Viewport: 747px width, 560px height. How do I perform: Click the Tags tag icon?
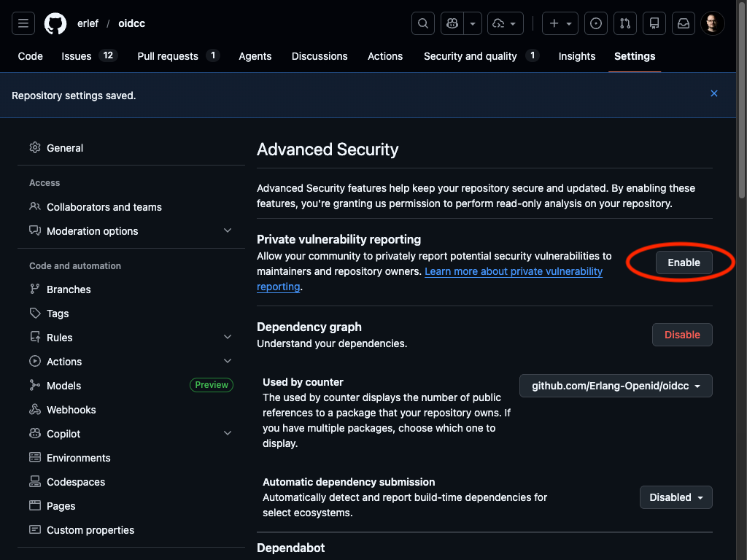35,314
